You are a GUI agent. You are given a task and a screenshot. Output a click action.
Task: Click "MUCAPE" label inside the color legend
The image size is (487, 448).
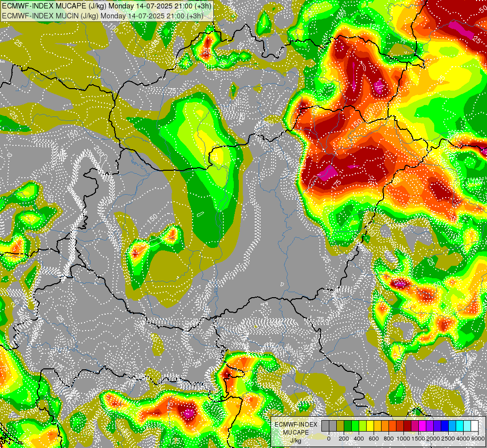[295, 433]
